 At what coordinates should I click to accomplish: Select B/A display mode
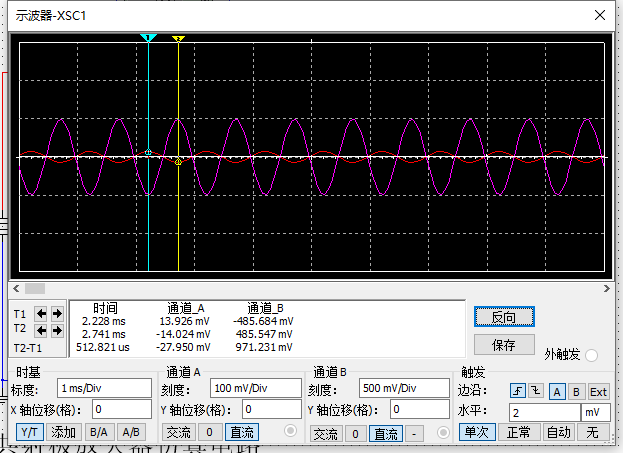[x=99, y=432]
